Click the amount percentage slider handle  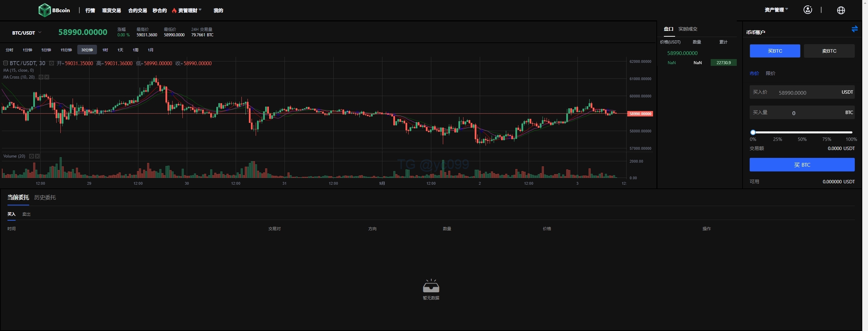pyautogui.click(x=753, y=132)
